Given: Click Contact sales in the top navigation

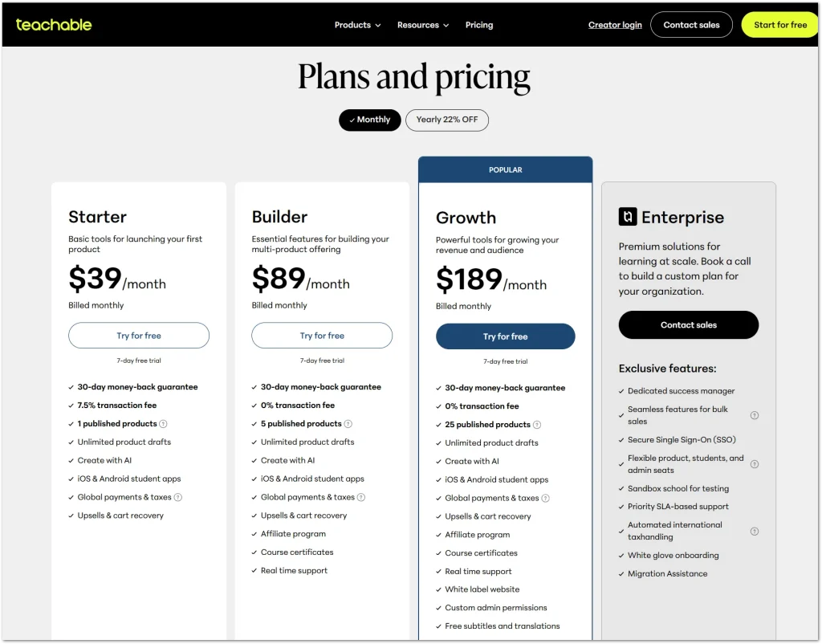Looking at the screenshot, I should coord(691,25).
